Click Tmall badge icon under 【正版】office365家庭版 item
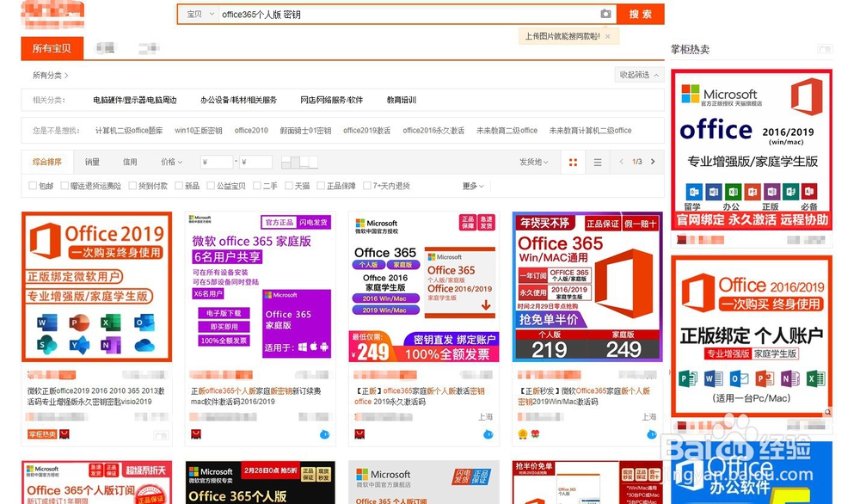 point(359,434)
